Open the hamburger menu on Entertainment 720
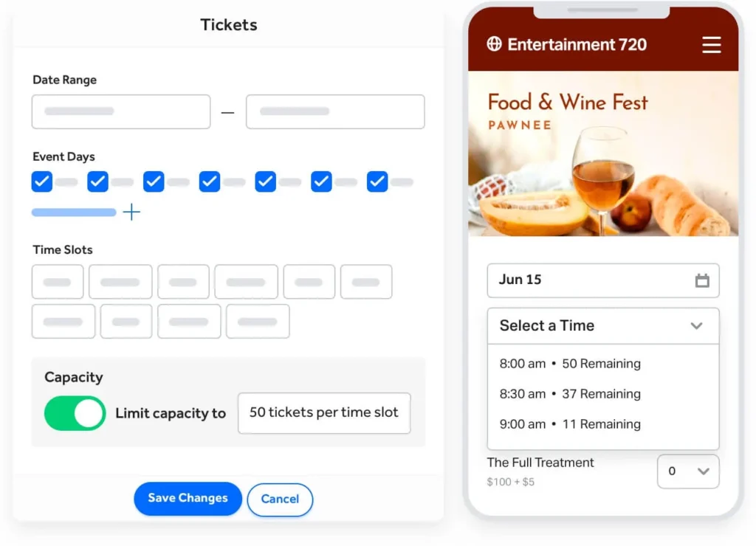This screenshot has height=546, width=756. [711, 44]
